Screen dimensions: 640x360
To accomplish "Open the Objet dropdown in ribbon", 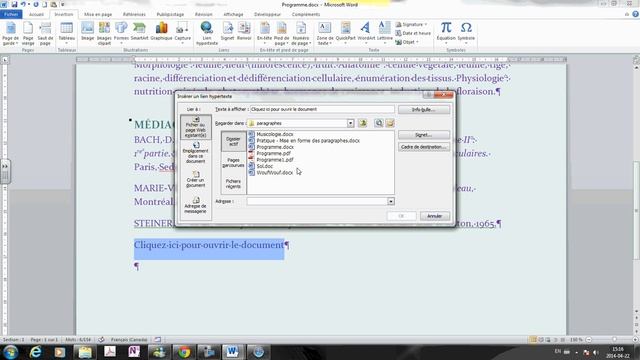I will [x=407, y=42].
